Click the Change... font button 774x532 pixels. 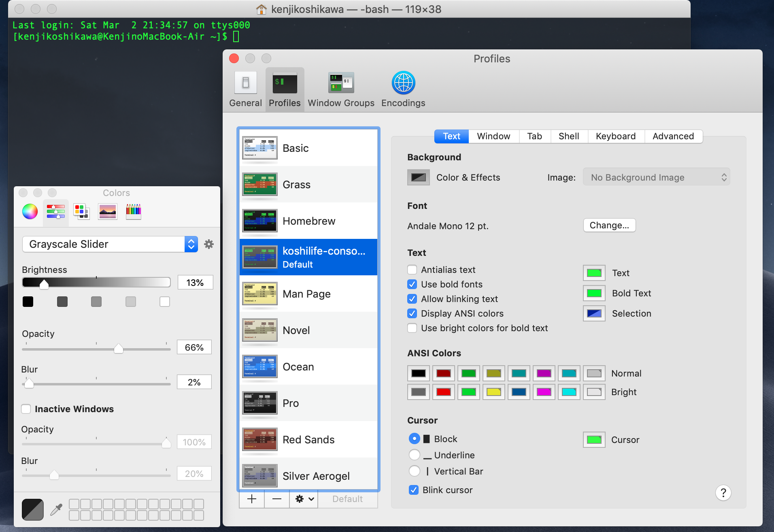point(609,225)
